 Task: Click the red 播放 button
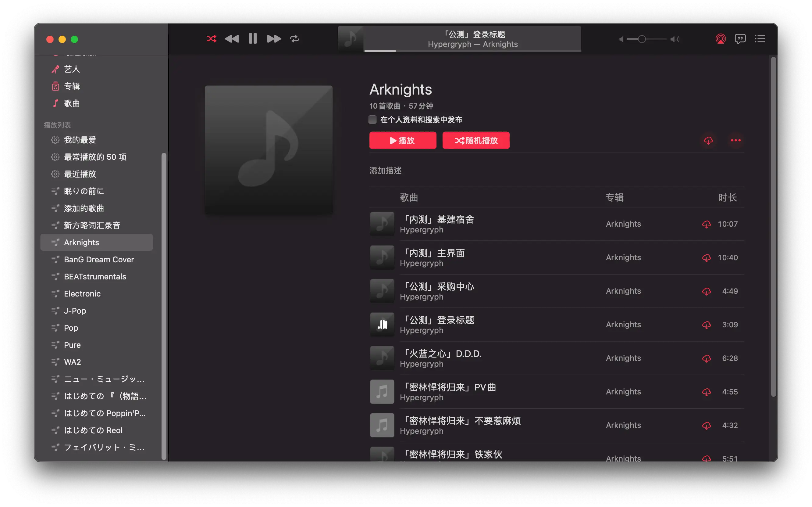(x=403, y=141)
